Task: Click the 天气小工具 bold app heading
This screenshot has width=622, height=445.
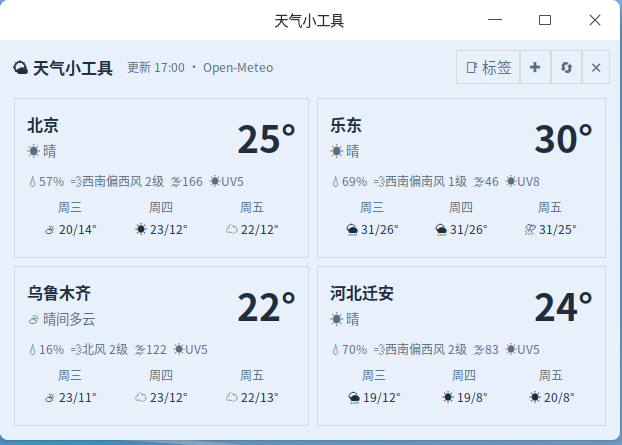Action: pos(73,68)
